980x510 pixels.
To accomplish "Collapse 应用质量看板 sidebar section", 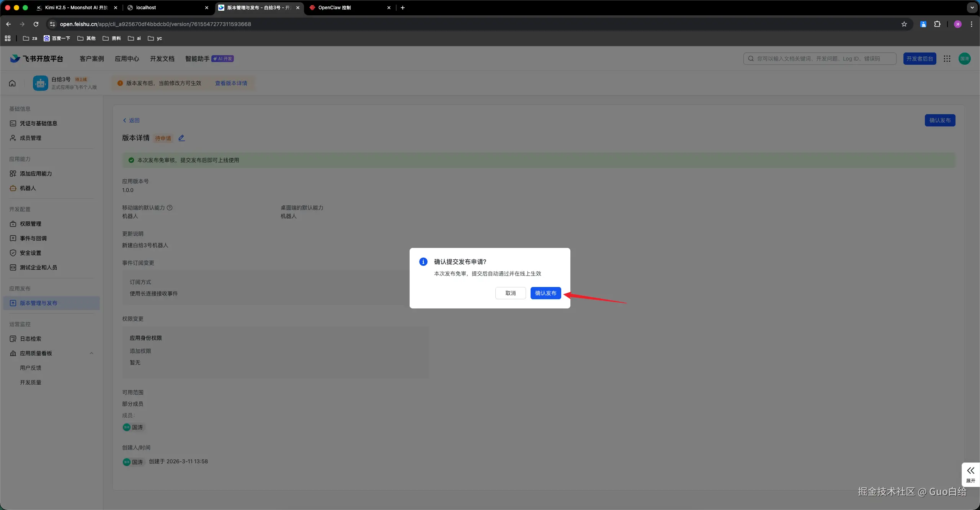I will pos(91,353).
